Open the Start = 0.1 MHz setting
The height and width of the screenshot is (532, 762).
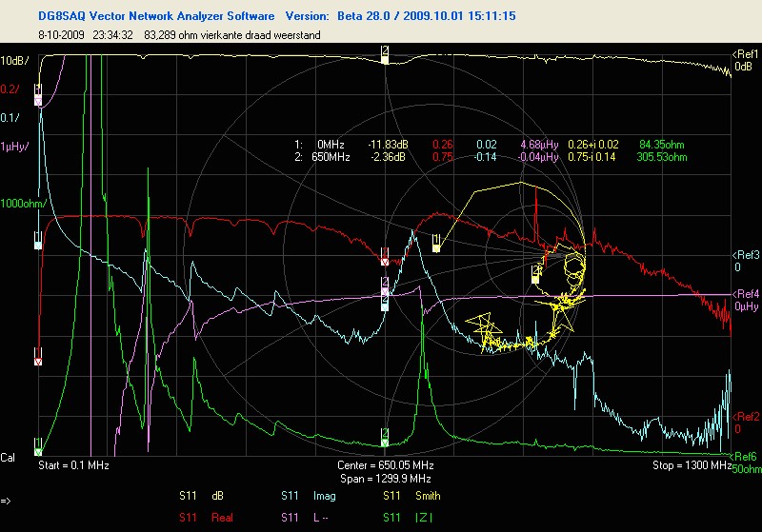73,465
